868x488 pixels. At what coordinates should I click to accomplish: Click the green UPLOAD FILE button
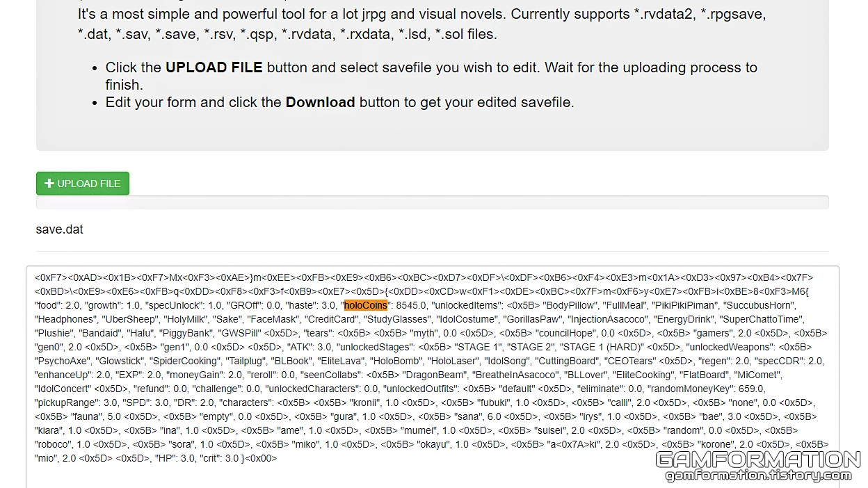coord(83,184)
